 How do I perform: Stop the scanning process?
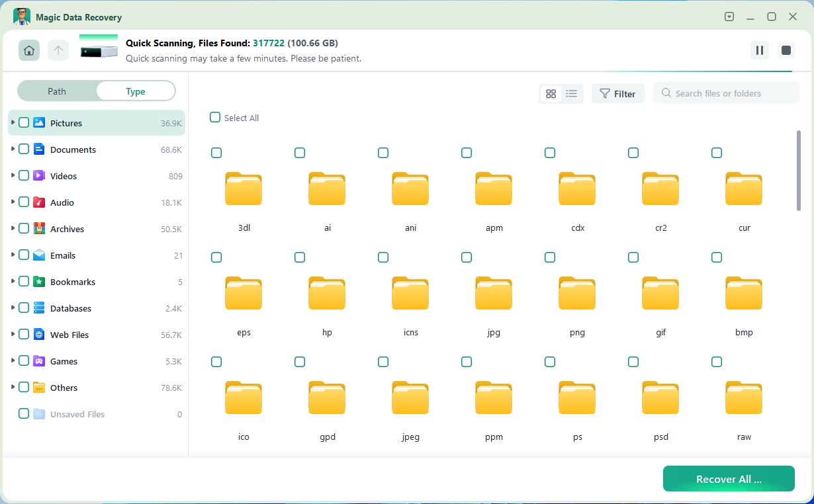click(786, 50)
